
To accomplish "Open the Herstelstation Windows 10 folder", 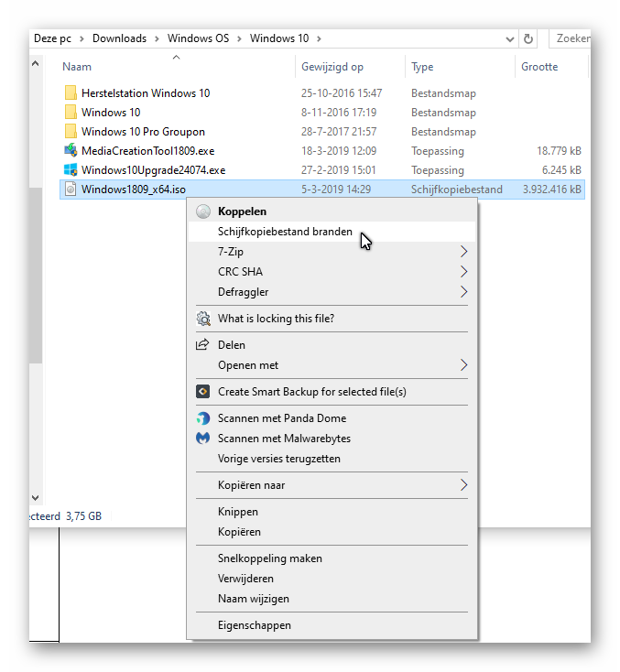I will pyautogui.click(x=145, y=93).
